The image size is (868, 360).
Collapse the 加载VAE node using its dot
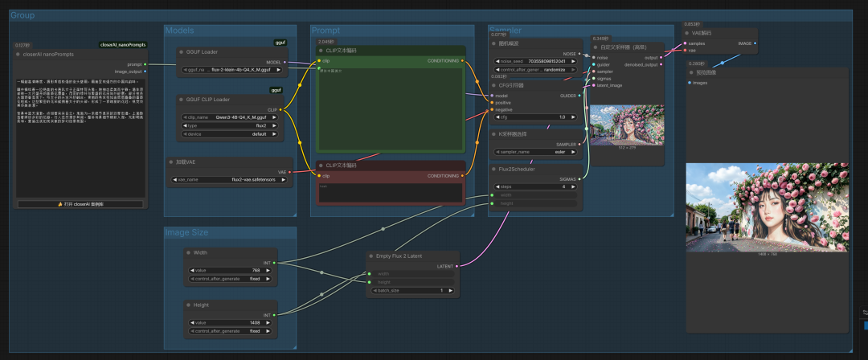pos(171,162)
